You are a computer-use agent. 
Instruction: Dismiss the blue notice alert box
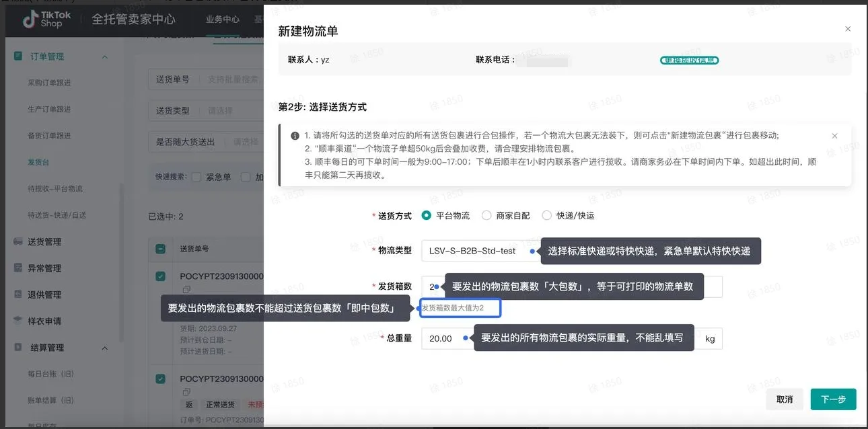(x=835, y=136)
